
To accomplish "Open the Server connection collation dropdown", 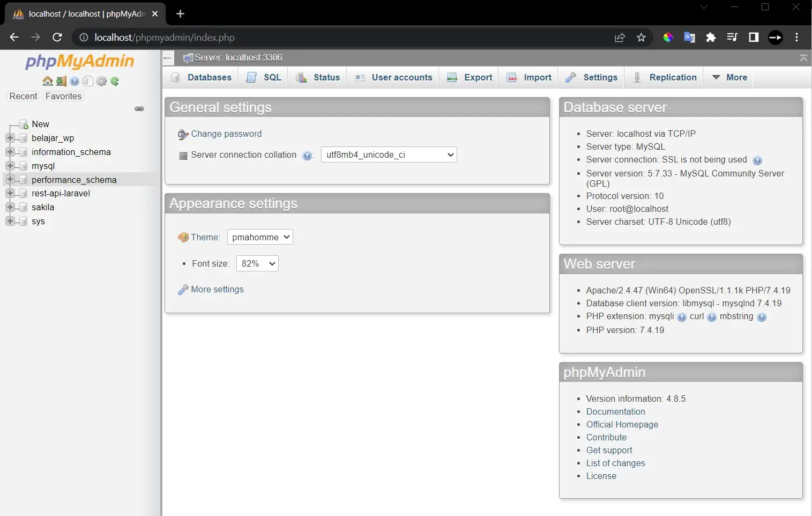I will [389, 154].
